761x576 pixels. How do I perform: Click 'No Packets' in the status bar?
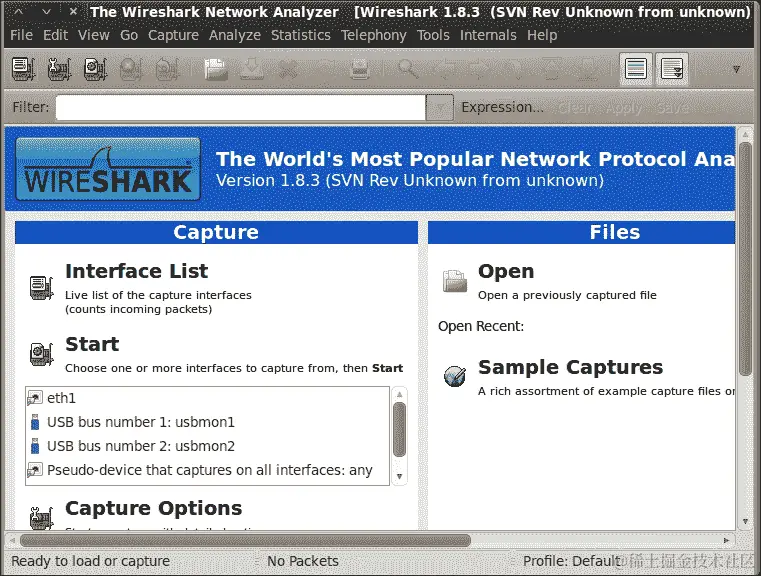(303, 561)
